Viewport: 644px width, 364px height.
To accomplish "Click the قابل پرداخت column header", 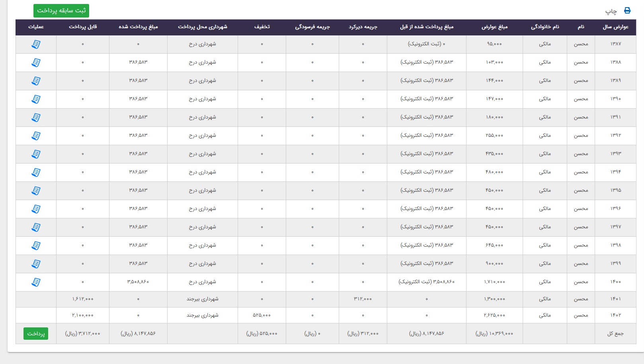I will (83, 27).
